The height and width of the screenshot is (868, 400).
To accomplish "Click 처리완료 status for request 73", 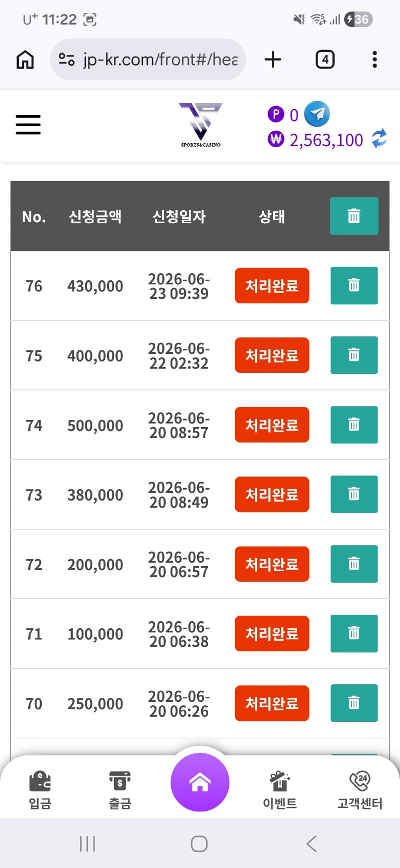I will (x=272, y=495).
